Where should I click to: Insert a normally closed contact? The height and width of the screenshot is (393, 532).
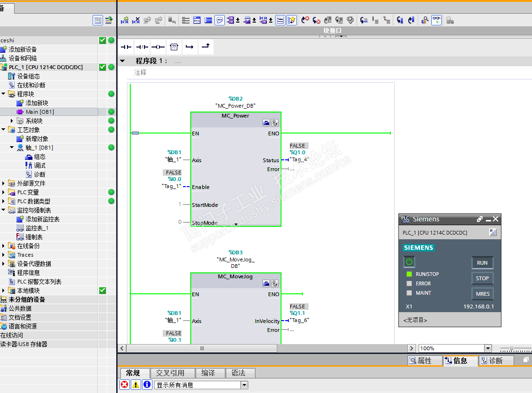coord(142,47)
